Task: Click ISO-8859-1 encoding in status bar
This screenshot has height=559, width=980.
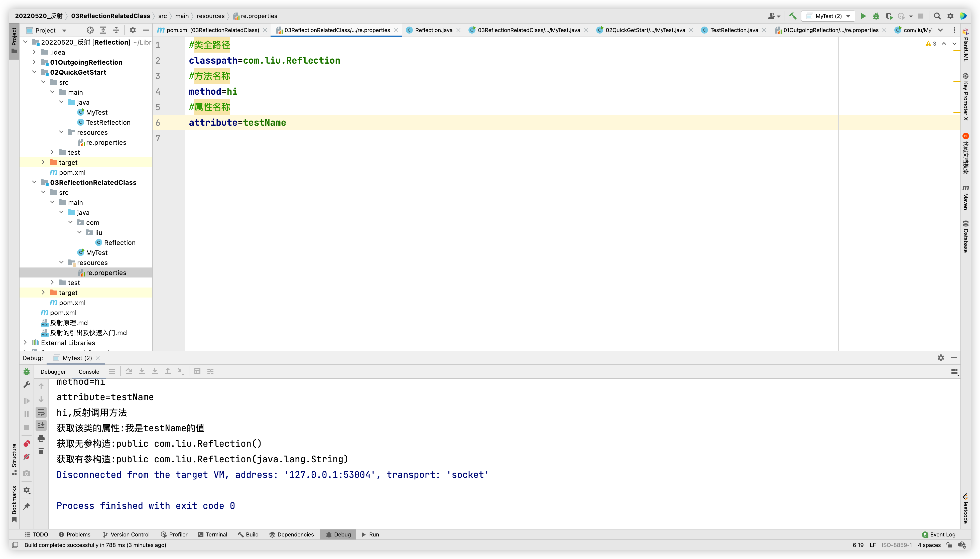Action: [897, 545]
